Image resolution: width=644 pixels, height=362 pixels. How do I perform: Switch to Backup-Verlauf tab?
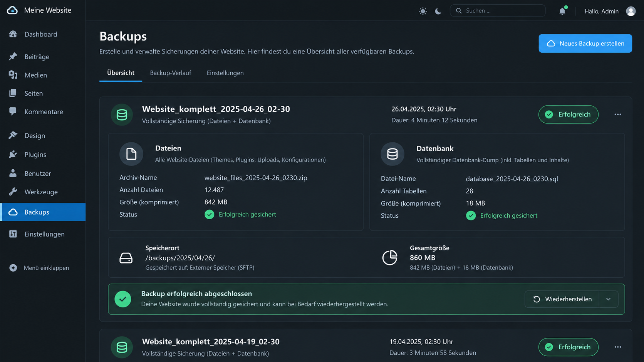tap(170, 73)
